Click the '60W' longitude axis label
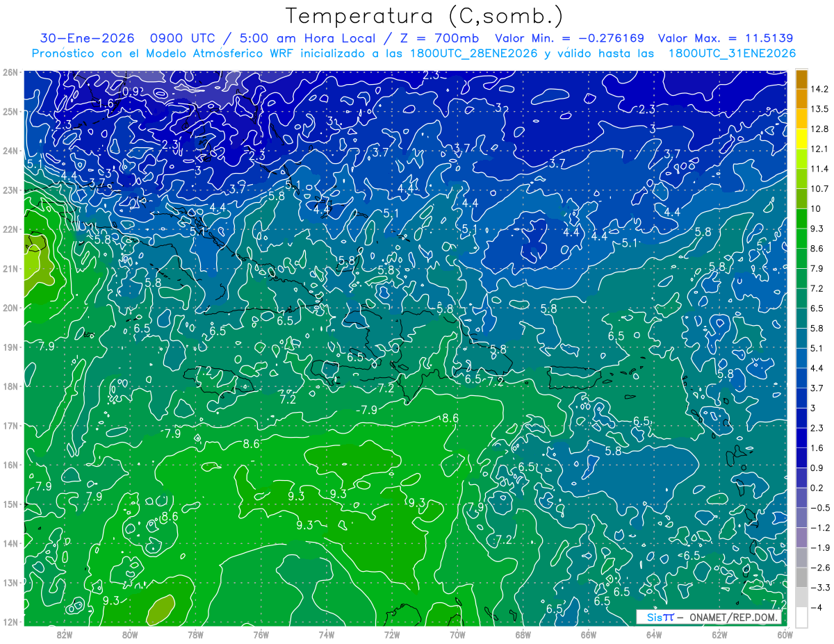Image resolution: width=834 pixels, height=644 pixels. click(784, 635)
